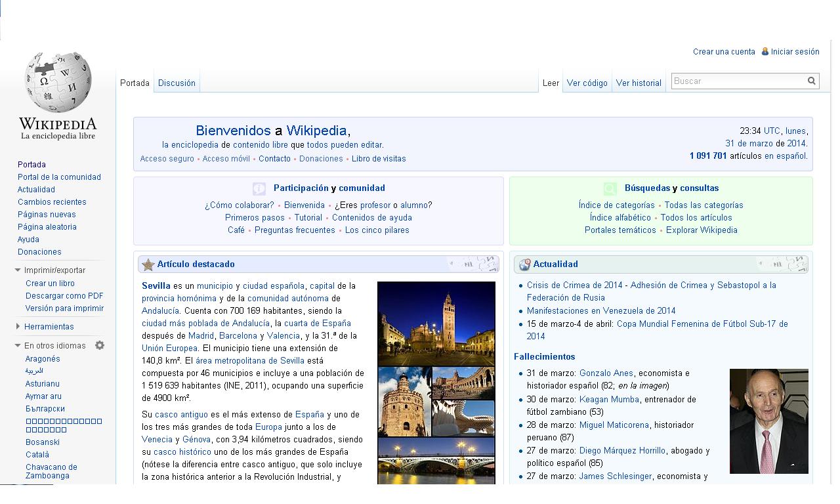Screen dimensions: 840x504
Task: Collapse the En otros idiomas section
Action: click(18, 346)
